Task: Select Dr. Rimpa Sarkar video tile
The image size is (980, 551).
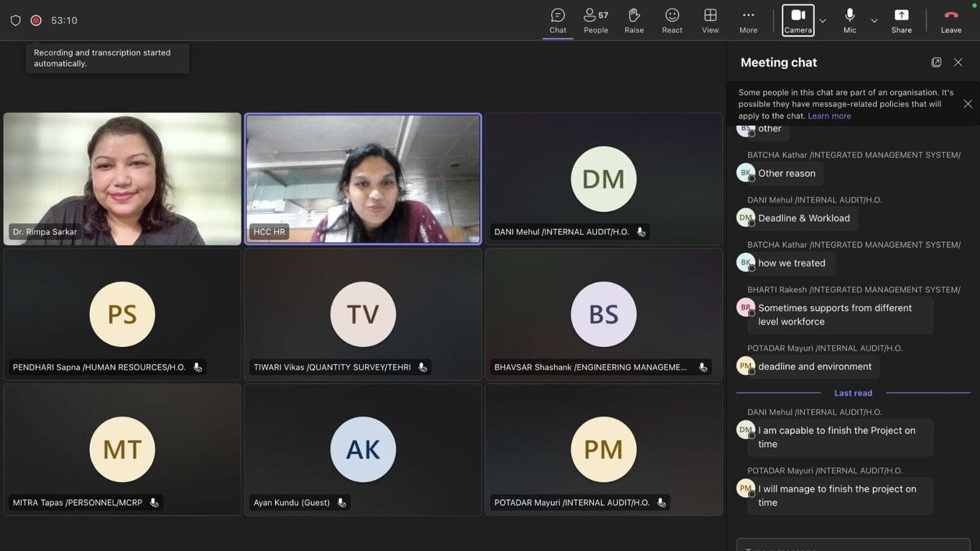Action: pos(123,179)
